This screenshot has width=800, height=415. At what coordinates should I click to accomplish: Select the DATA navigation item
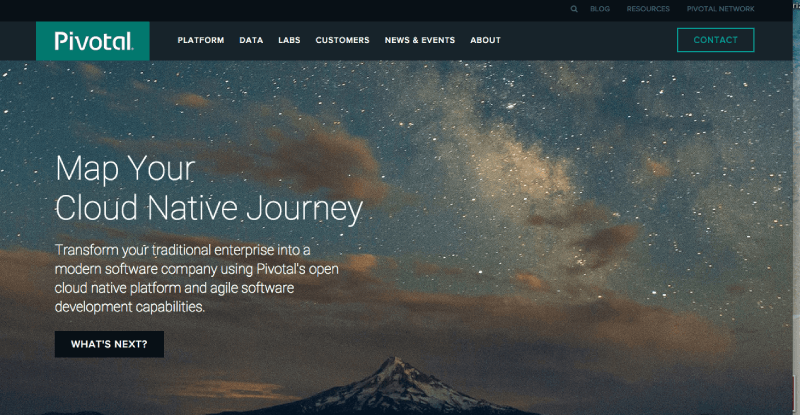251,40
